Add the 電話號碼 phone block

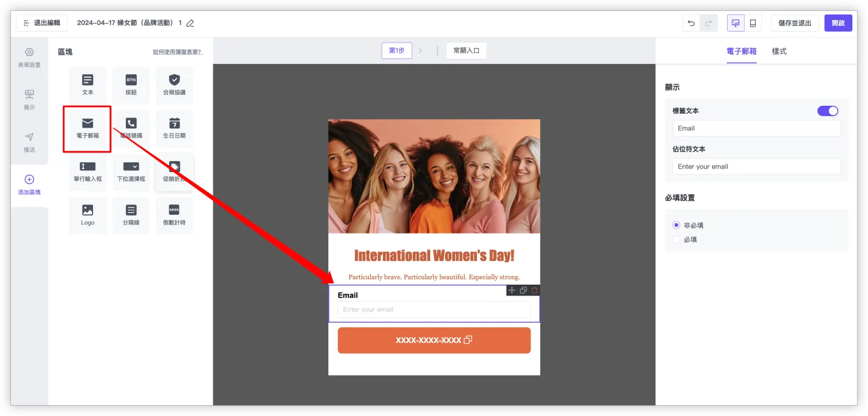tap(131, 128)
